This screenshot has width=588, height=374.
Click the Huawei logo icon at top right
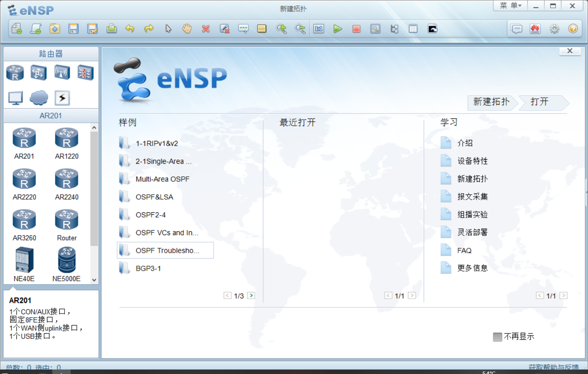(x=535, y=29)
